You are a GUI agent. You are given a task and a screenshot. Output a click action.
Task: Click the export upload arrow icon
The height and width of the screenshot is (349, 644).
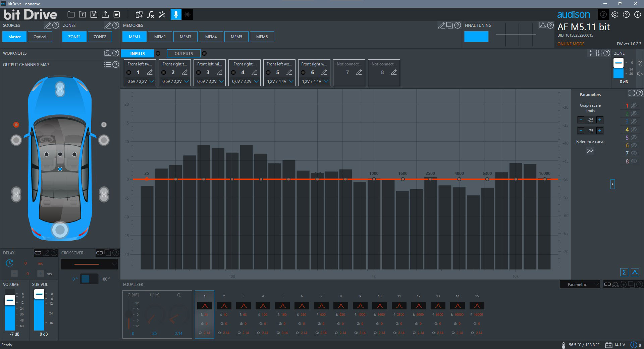[x=105, y=14]
